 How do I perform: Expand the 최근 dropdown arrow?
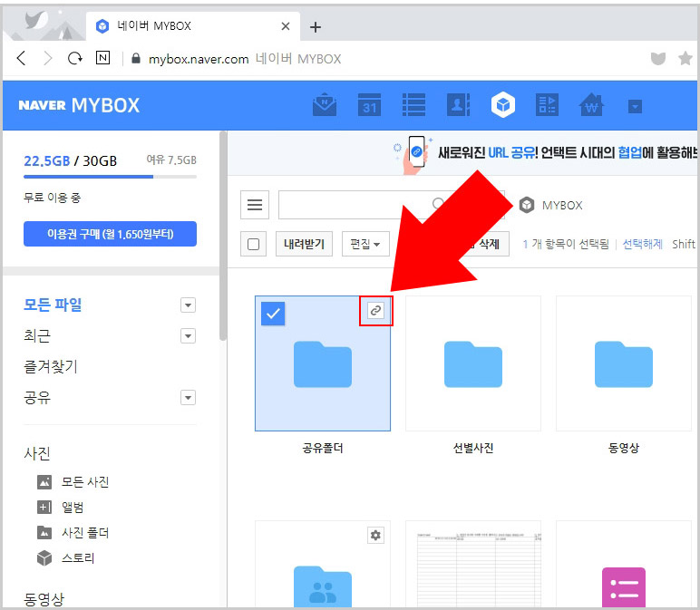point(188,336)
